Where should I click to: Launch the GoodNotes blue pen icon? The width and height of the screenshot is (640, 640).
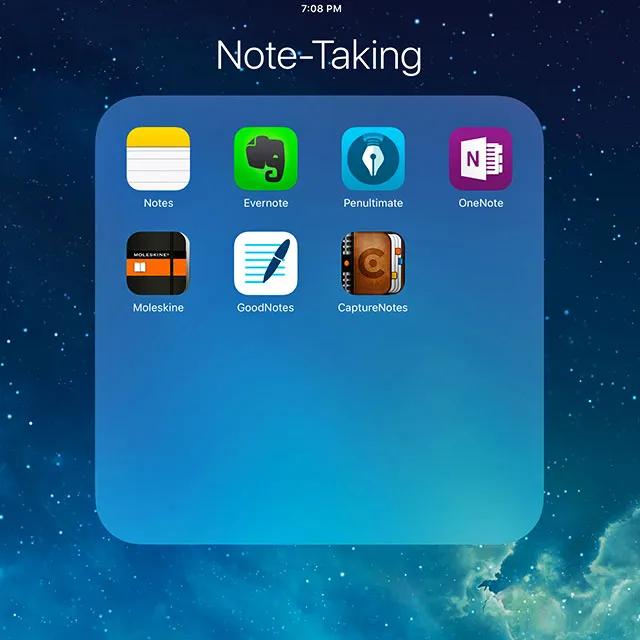(266, 264)
